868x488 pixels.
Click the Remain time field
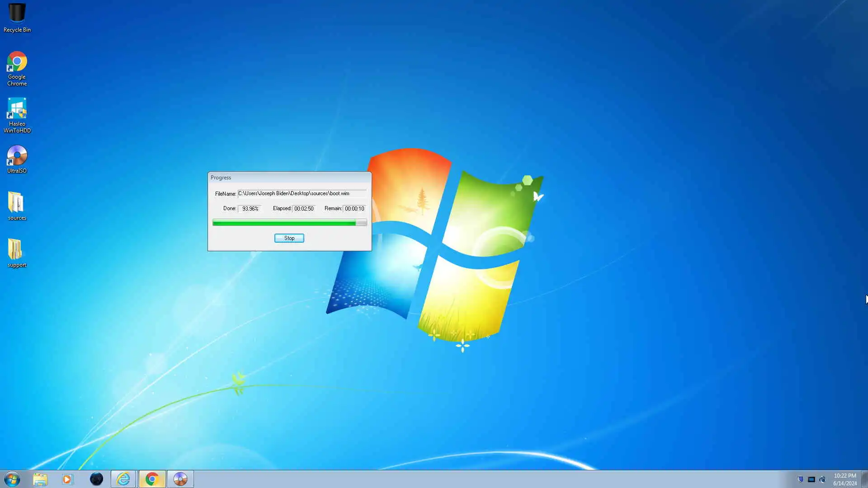pos(354,209)
